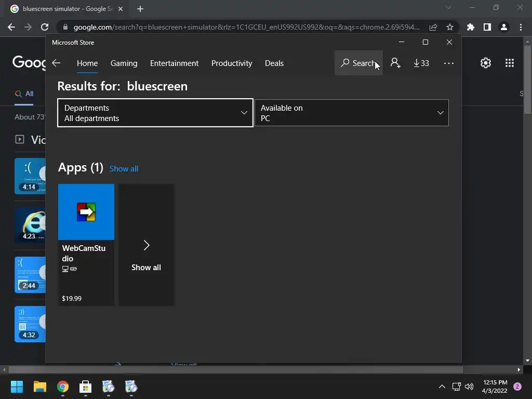
Task: Expand the Departments dropdown
Action: (x=155, y=113)
